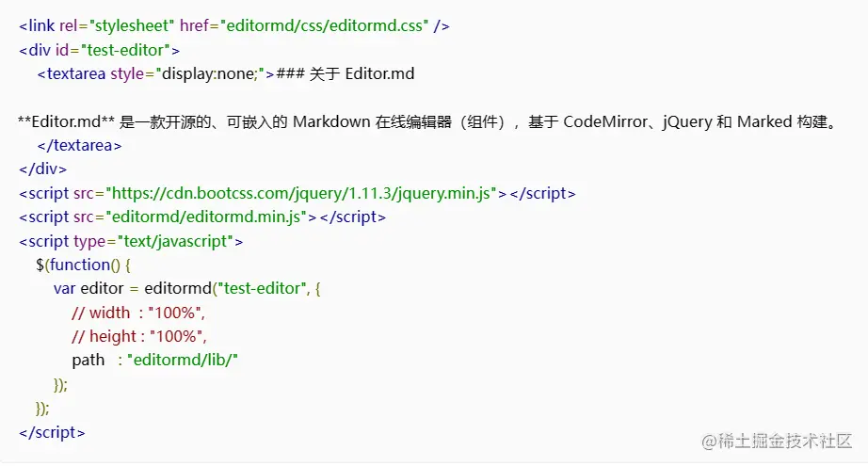Click the script type="text/javascript" line
This screenshot has width=868, height=466.
click(x=131, y=241)
